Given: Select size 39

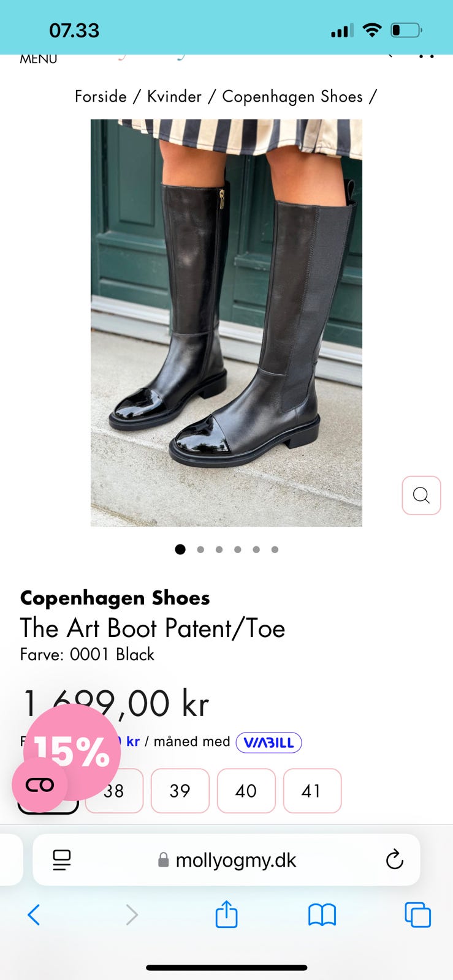Looking at the screenshot, I should (180, 791).
